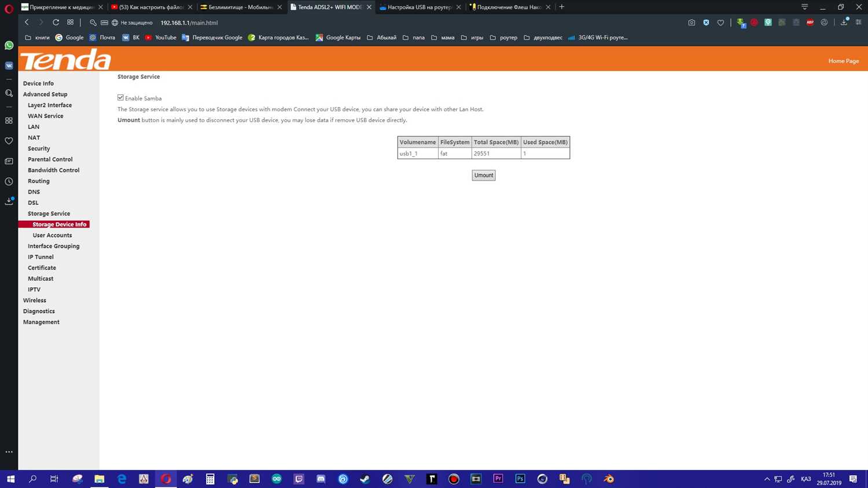Open the книги bookmarks folder
The height and width of the screenshot is (488, 868).
point(37,38)
